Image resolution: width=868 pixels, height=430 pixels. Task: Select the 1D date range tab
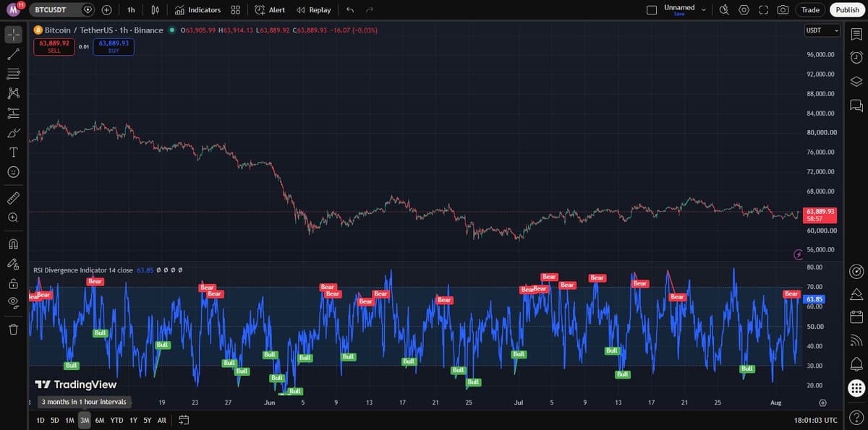(41, 420)
